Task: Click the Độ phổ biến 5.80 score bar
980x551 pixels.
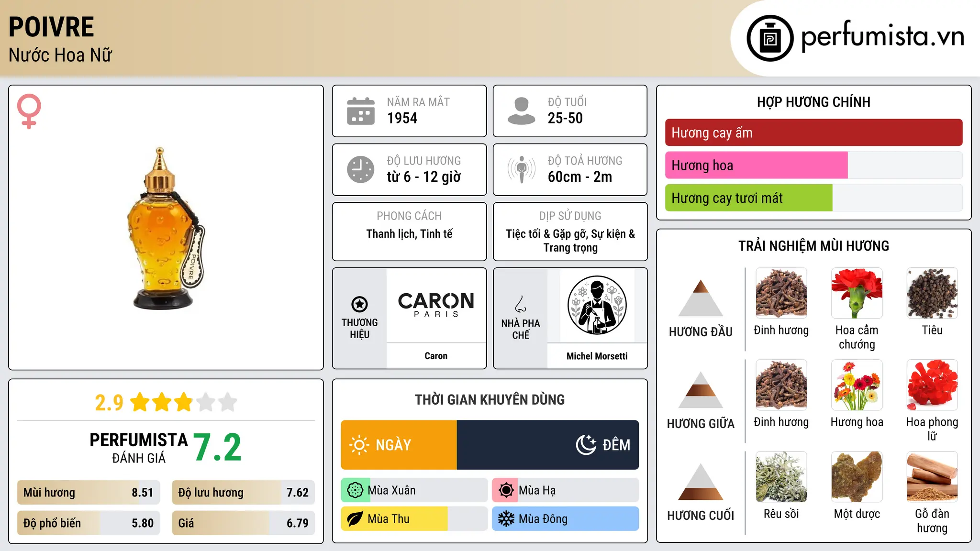Action: pyautogui.click(x=89, y=523)
